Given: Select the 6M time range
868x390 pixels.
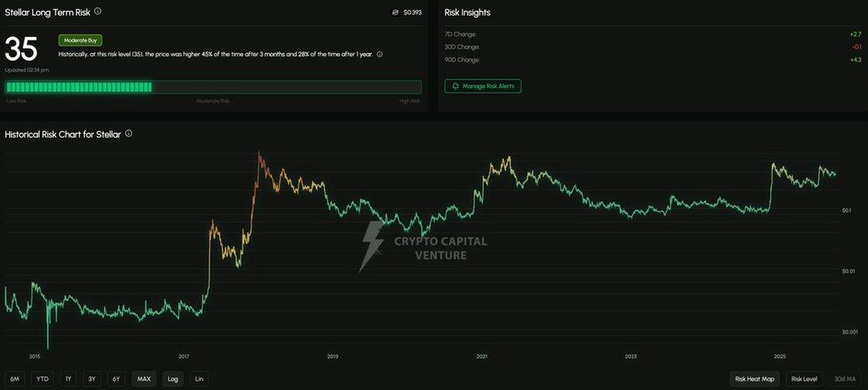Looking at the screenshot, I should click(15, 379).
